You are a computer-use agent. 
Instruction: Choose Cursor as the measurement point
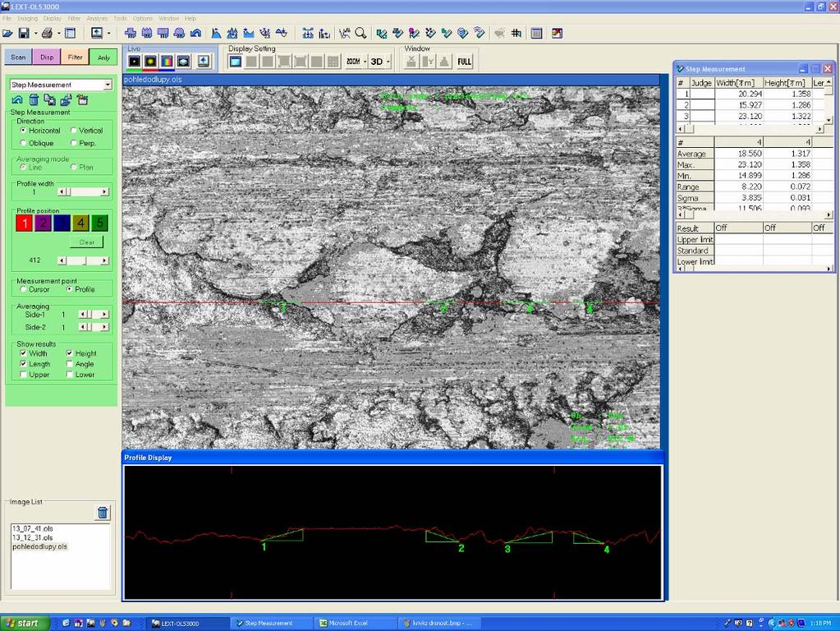pos(23,289)
